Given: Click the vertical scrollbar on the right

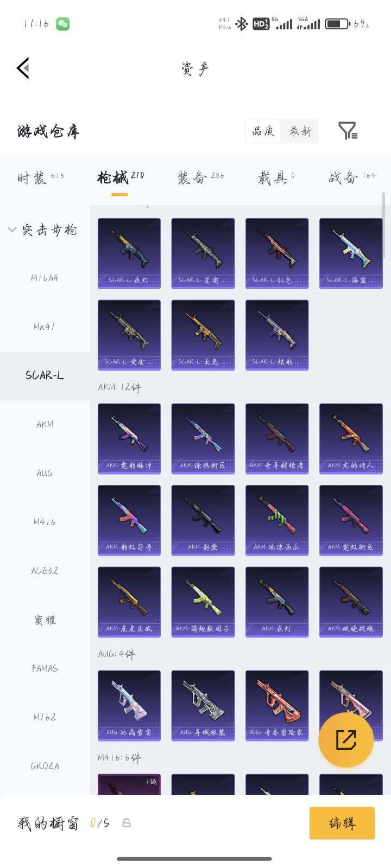Looking at the screenshot, I should [383, 214].
